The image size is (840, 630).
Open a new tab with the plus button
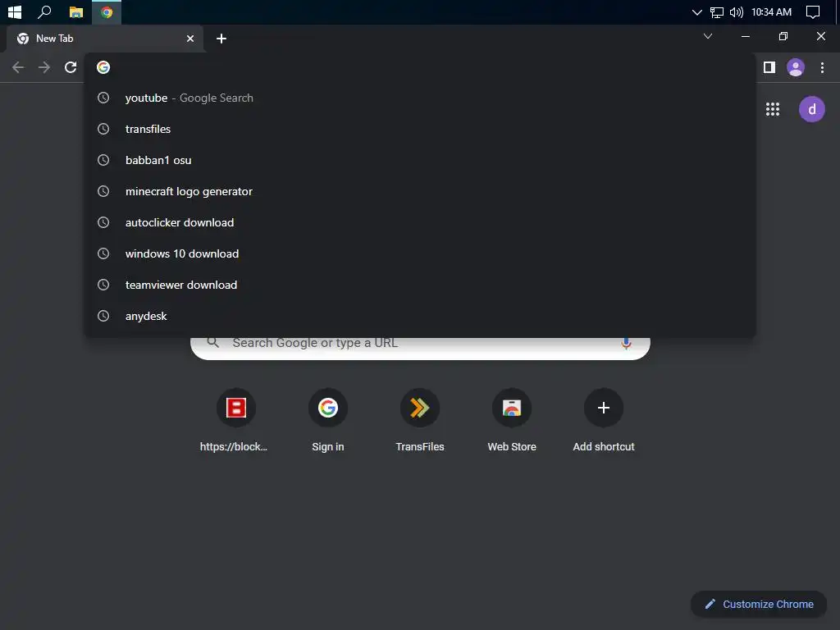point(221,39)
